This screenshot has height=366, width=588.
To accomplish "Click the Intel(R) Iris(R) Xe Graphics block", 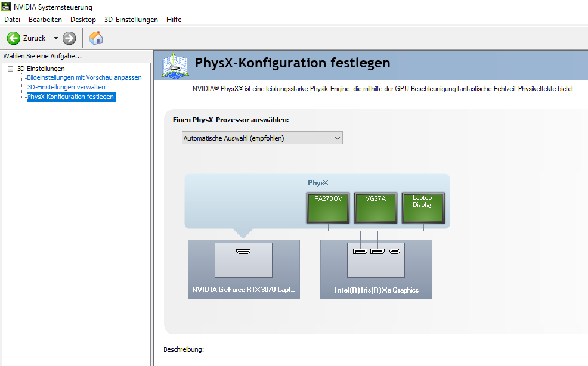I will [x=376, y=269].
